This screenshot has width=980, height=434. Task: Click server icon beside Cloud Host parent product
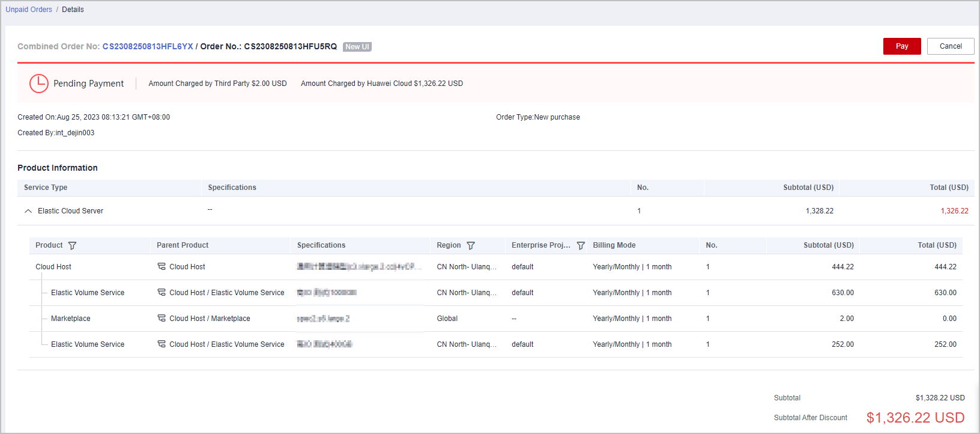162,266
